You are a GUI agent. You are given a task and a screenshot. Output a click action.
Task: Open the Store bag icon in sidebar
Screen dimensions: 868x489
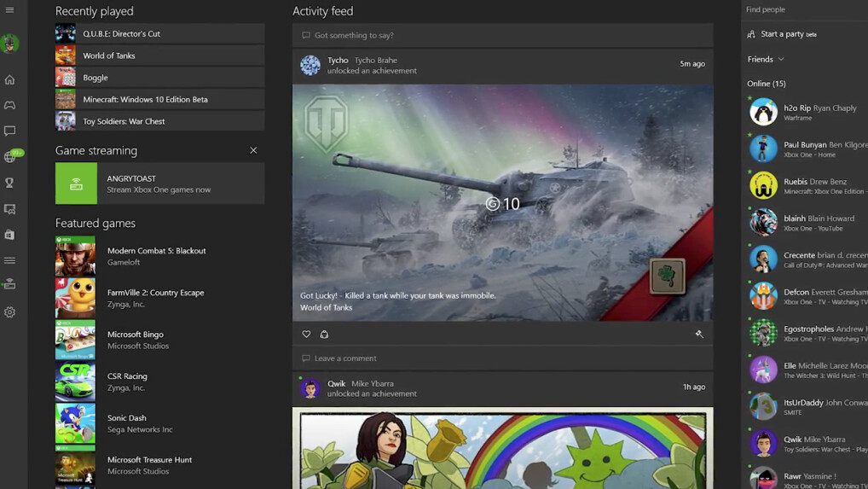tap(9, 235)
